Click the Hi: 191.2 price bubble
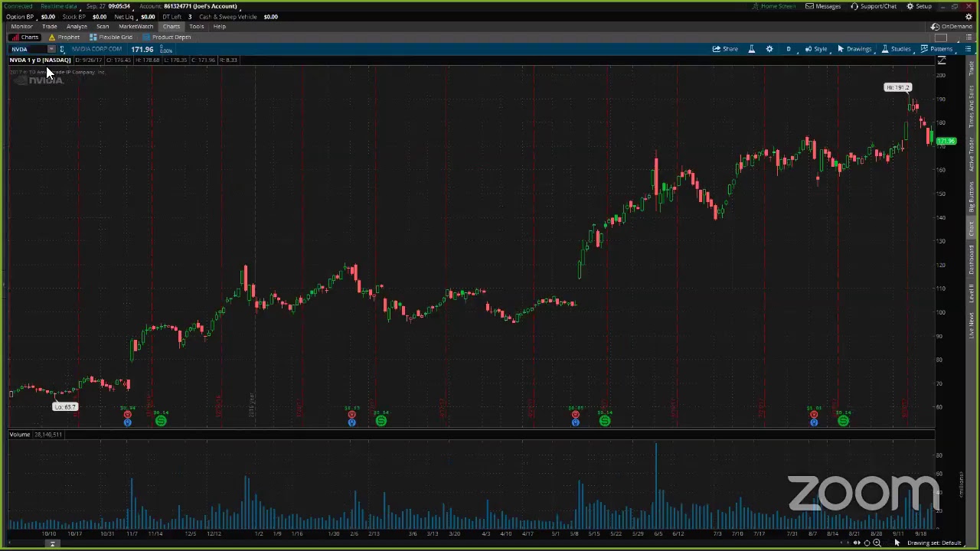Image resolution: width=980 pixels, height=551 pixels. coord(898,87)
